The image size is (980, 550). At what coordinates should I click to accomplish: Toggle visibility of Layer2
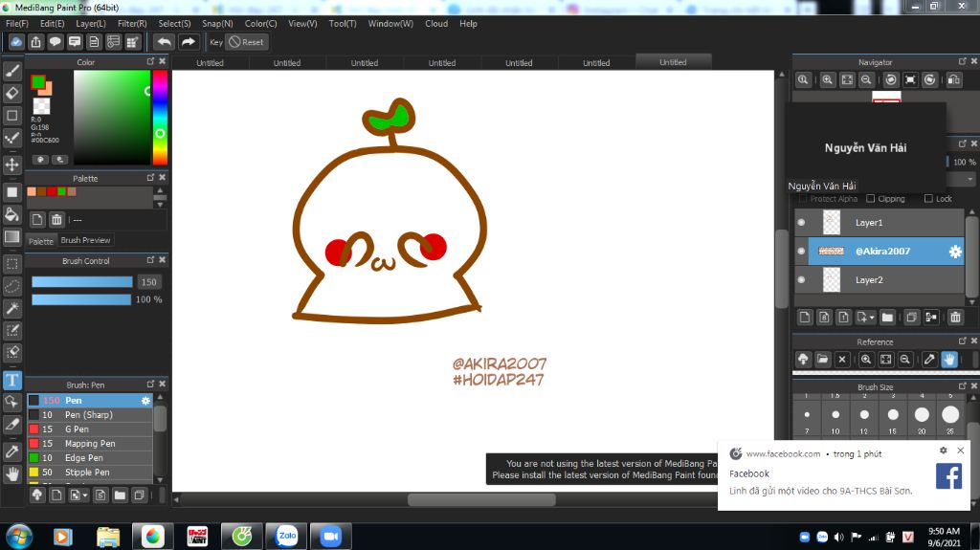pyautogui.click(x=801, y=280)
